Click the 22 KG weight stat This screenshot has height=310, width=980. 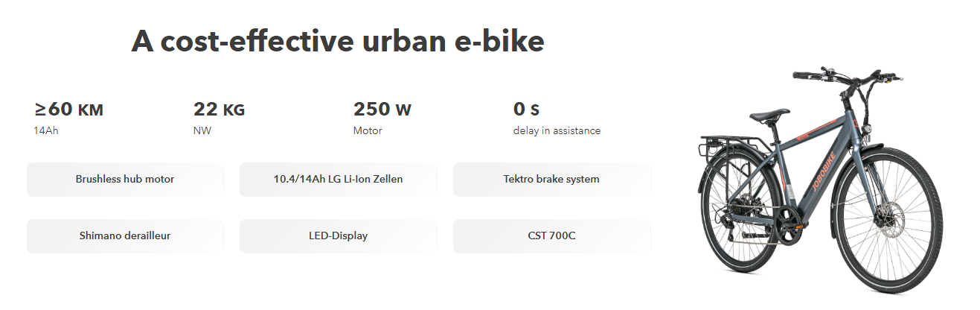[219, 110]
